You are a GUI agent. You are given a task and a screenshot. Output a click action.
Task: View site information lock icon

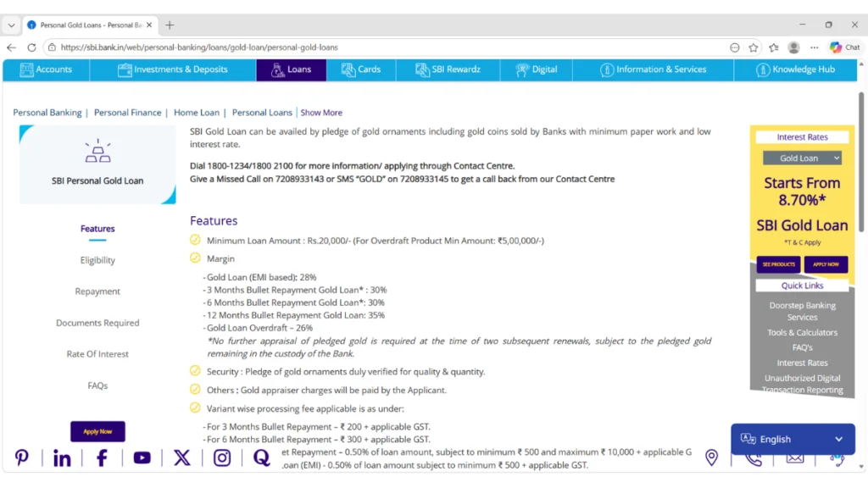coord(52,47)
